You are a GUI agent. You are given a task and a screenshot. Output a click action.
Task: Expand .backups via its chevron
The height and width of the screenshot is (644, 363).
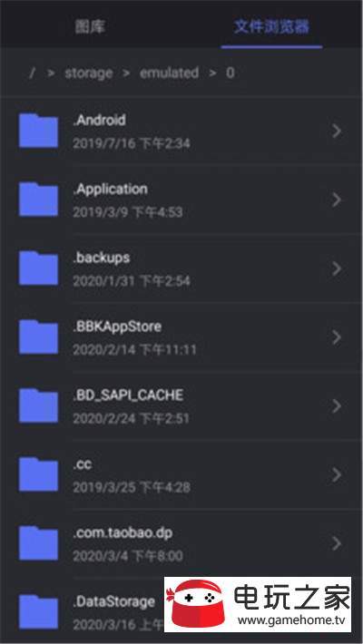click(x=337, y=268)
